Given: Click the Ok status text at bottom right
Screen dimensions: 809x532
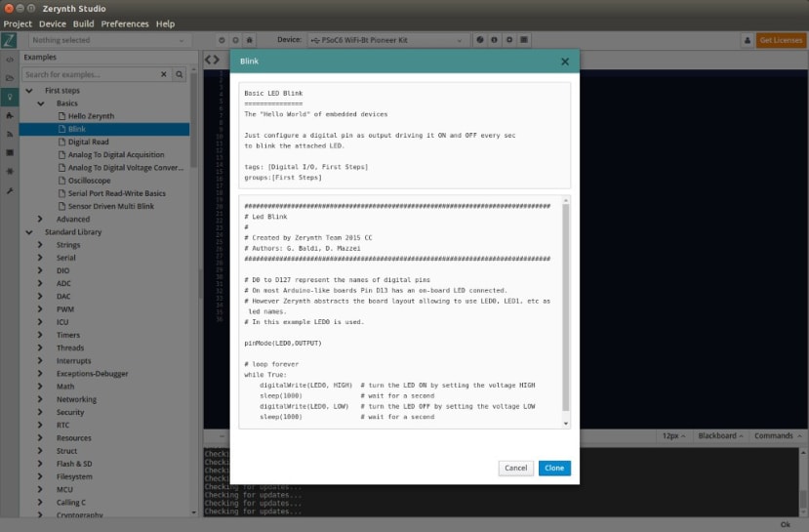Looking at the screenshot, I should [786, 525].
